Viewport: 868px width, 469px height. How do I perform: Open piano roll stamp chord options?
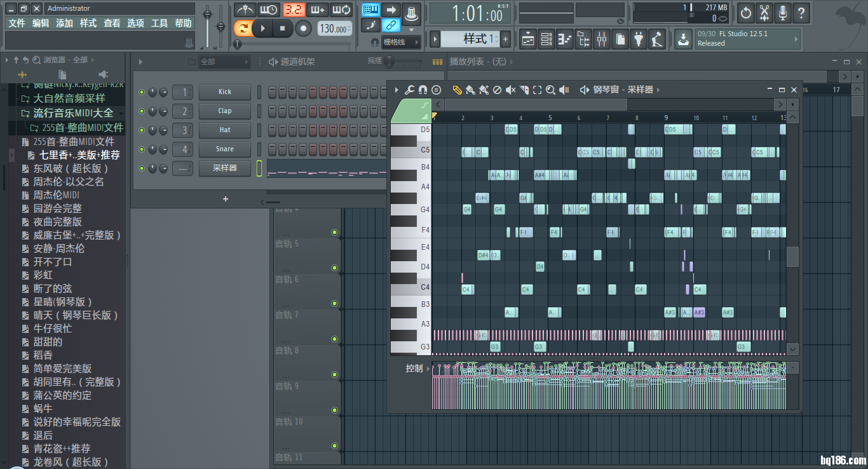(436, 90)
